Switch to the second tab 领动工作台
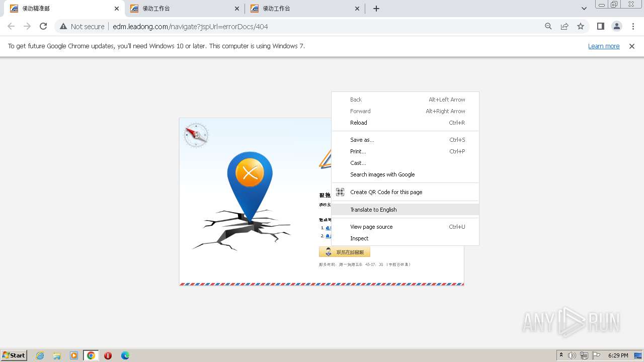This screenshot has height=362, width=644. pyautogui.click(x=184, y=9)
